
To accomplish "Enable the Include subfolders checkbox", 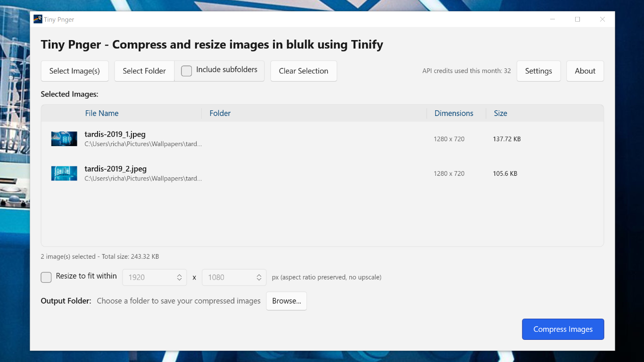I will point(187,71).
